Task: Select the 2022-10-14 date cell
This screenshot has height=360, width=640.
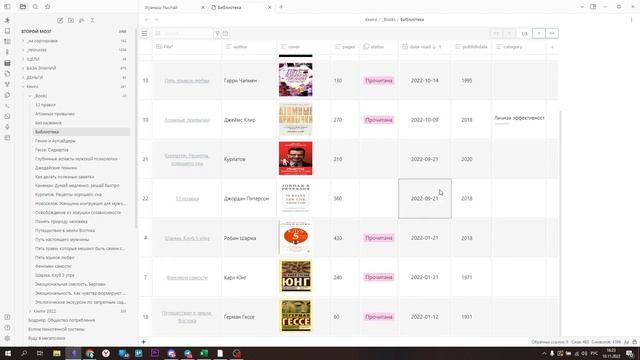Action: (x=424, y=81)
